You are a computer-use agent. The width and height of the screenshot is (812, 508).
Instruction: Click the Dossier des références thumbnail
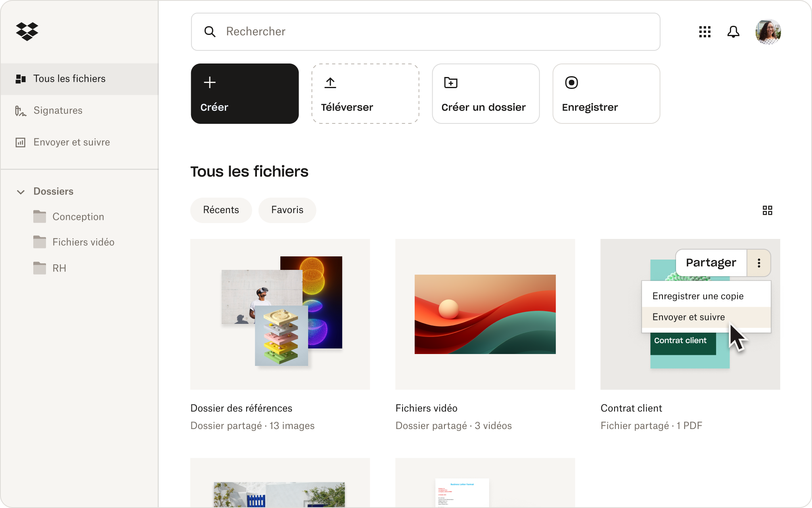tap(281, 314)
